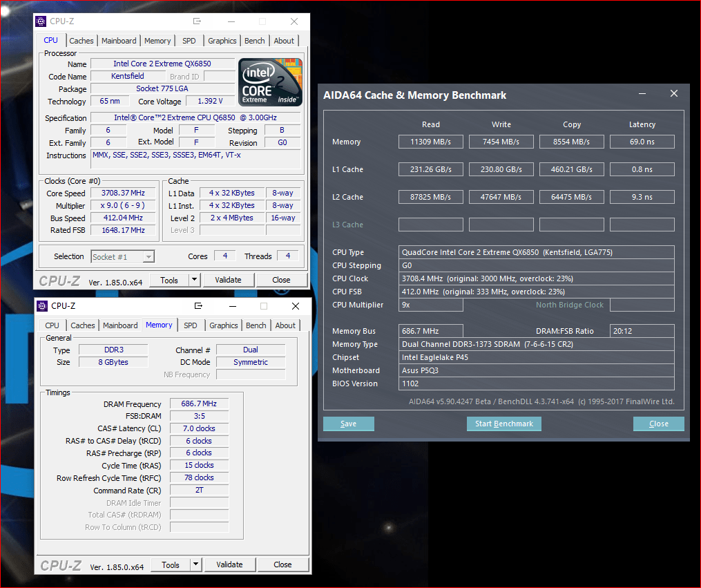Click the CPU-Z app icon in top window title bar
701x588 pixels.
[41, 21]
